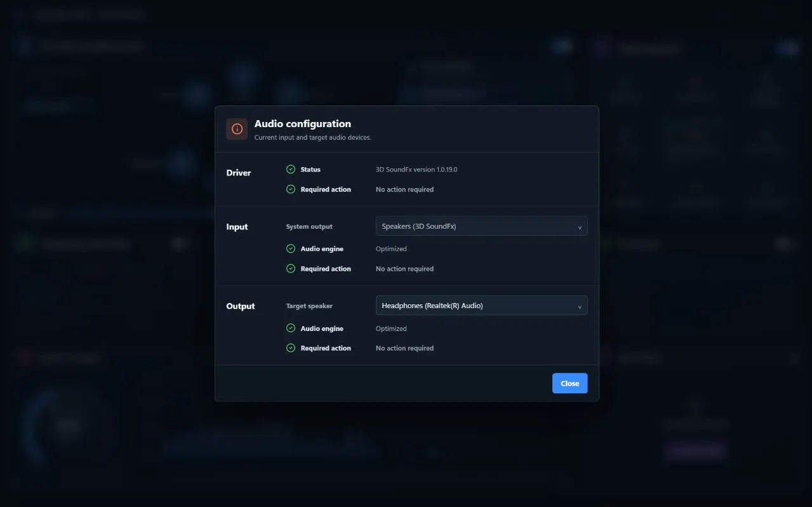Click "Audio engine" label in the Input section
Screen dimensions: 812x507
point(322,249)
